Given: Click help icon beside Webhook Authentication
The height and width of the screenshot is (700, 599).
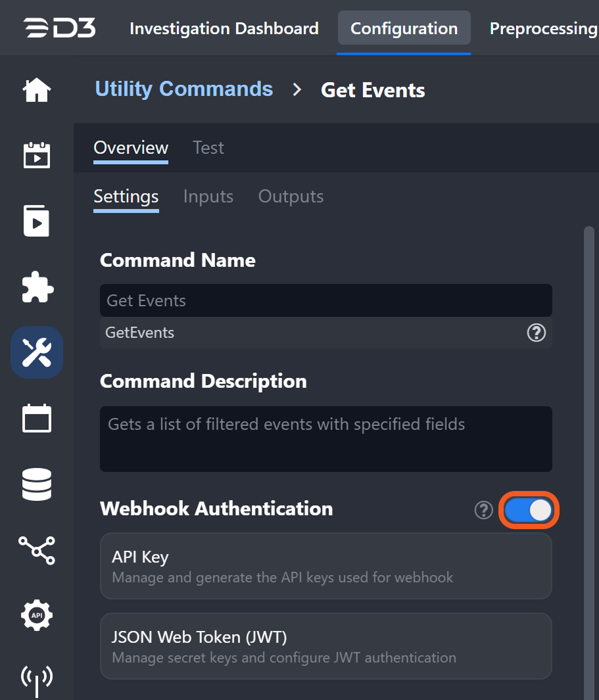Looking at the screenshot, I should [483, 510].
